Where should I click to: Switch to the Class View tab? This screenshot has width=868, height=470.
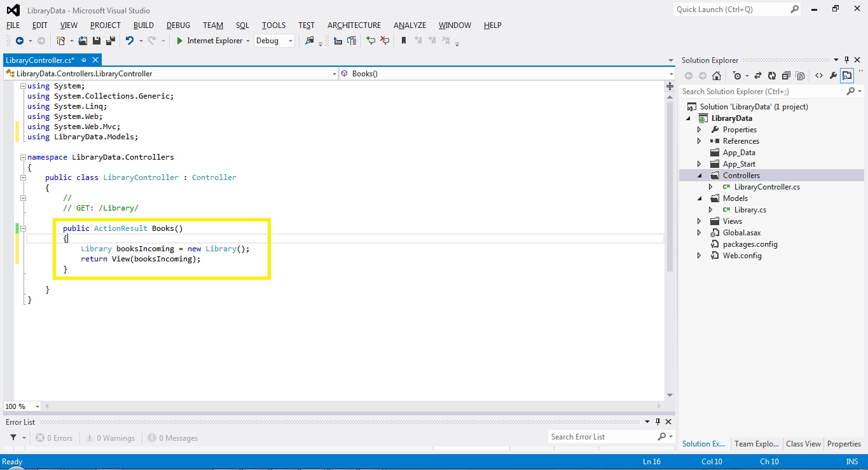(x=803, y=444)
